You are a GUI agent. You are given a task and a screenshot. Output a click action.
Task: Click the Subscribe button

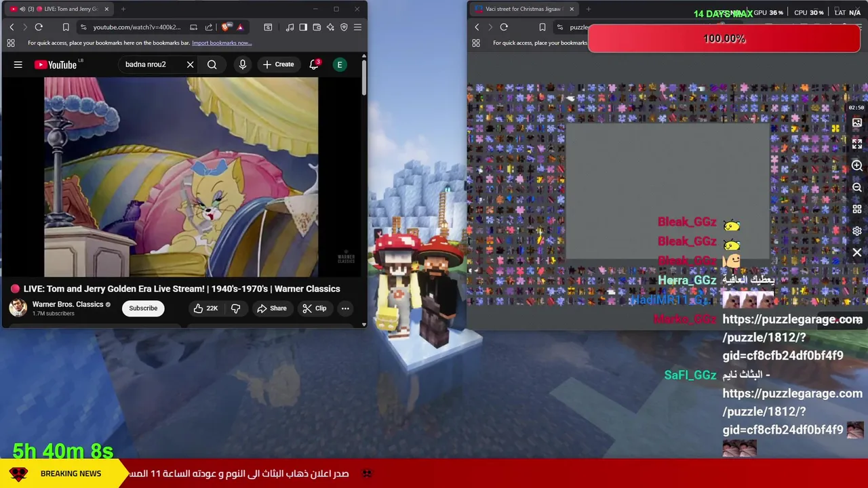tap(143, 308)
